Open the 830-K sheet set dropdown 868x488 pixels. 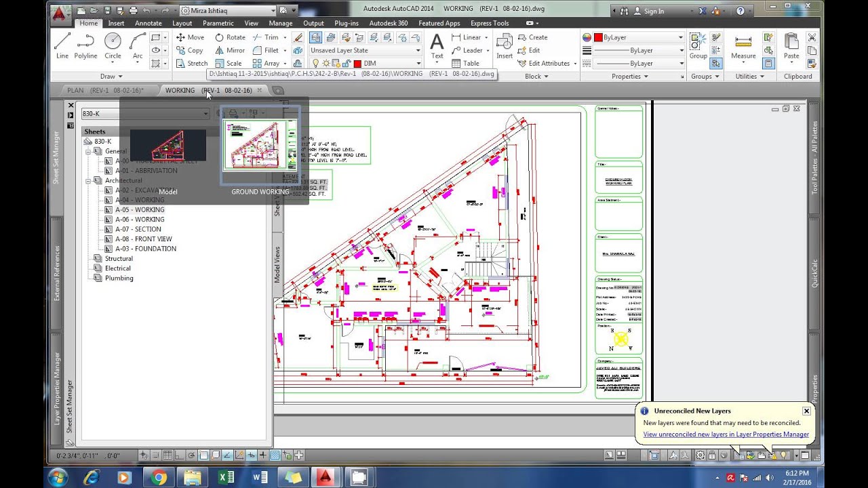click(x=144, y=114)
